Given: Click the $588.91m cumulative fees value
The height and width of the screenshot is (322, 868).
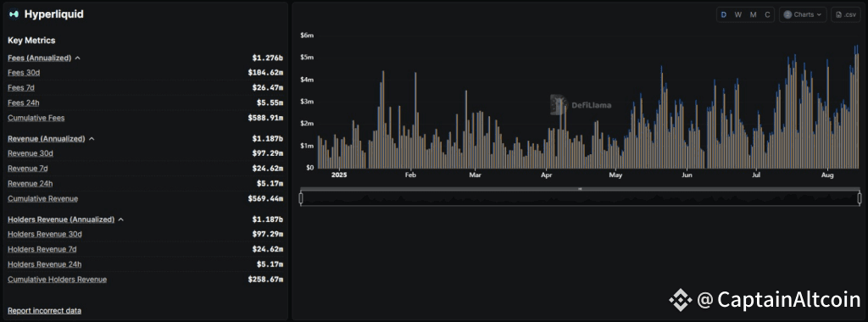Looking at the screenshot, I should click(x=265, y=118).
